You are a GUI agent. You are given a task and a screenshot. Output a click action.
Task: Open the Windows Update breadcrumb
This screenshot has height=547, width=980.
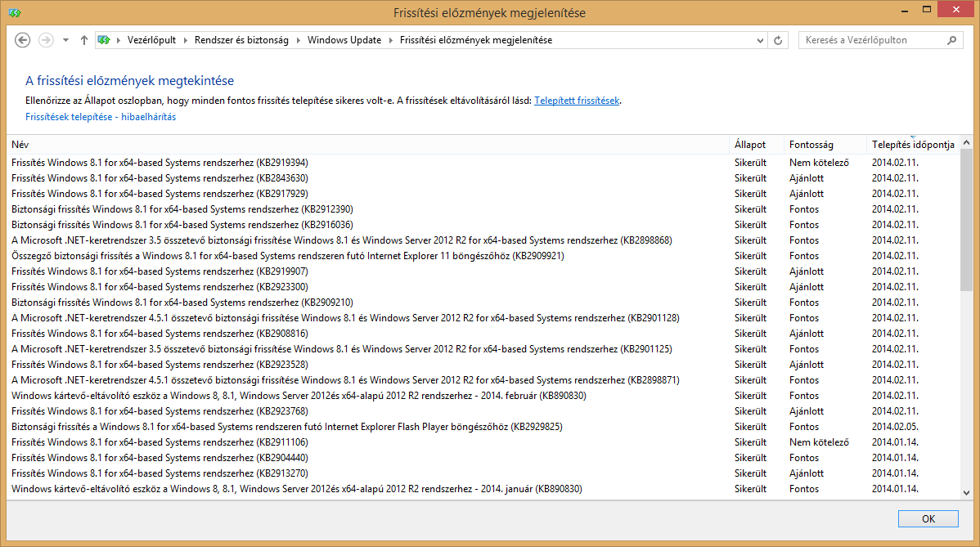click(344, 40)
